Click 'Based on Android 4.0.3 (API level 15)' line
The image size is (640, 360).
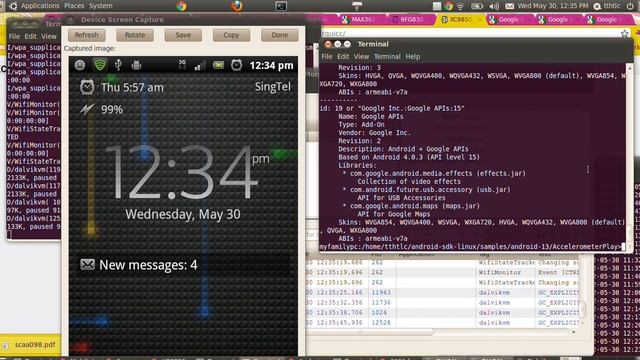point(409,157)
